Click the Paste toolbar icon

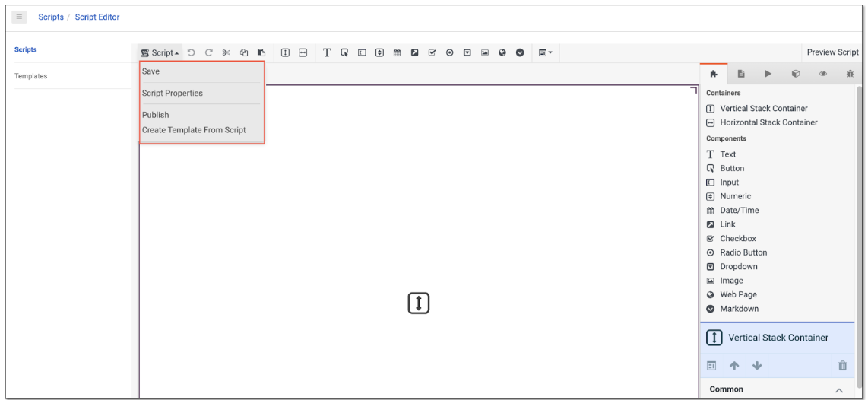pyautogui.click(x=261, y=52)
